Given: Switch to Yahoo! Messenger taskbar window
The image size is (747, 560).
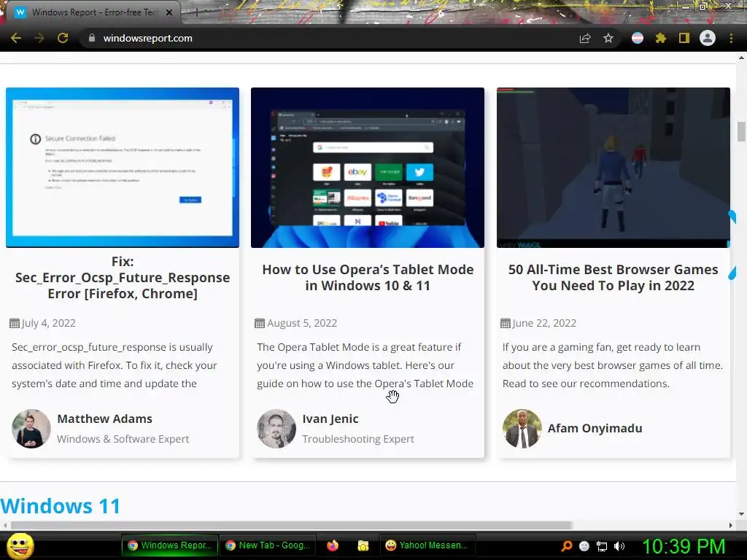Looking at the screenshot, I should 426,545.
